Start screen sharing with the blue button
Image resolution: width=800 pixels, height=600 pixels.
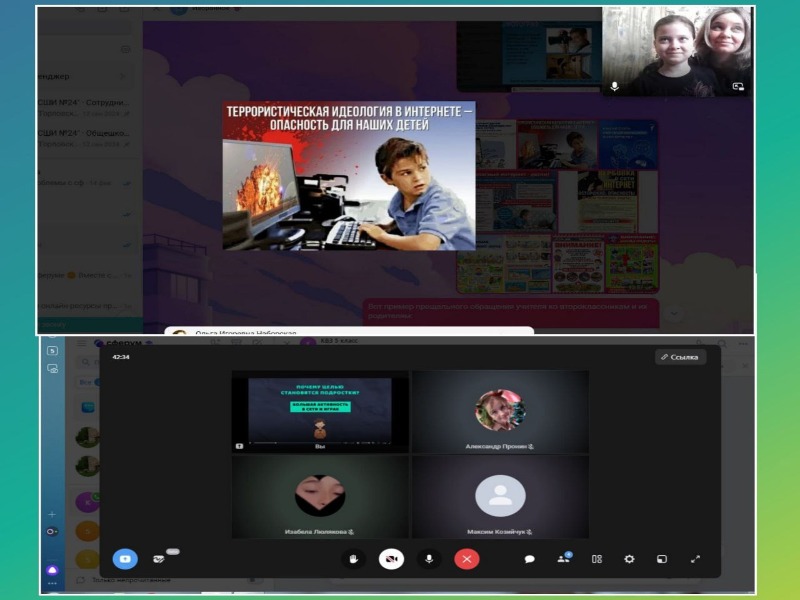pyautogui.click(x=125, y=559)
